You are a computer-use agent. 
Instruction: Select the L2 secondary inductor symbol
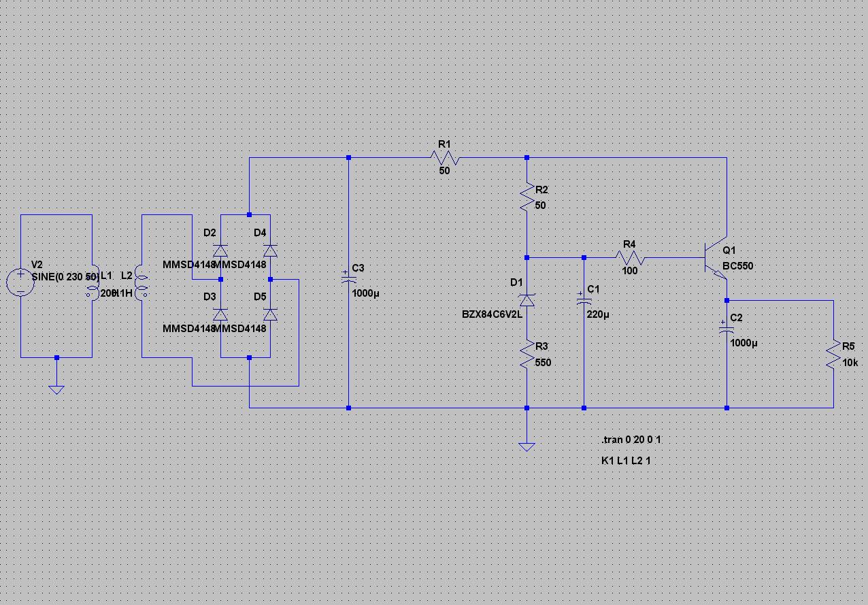pos(141,282)
